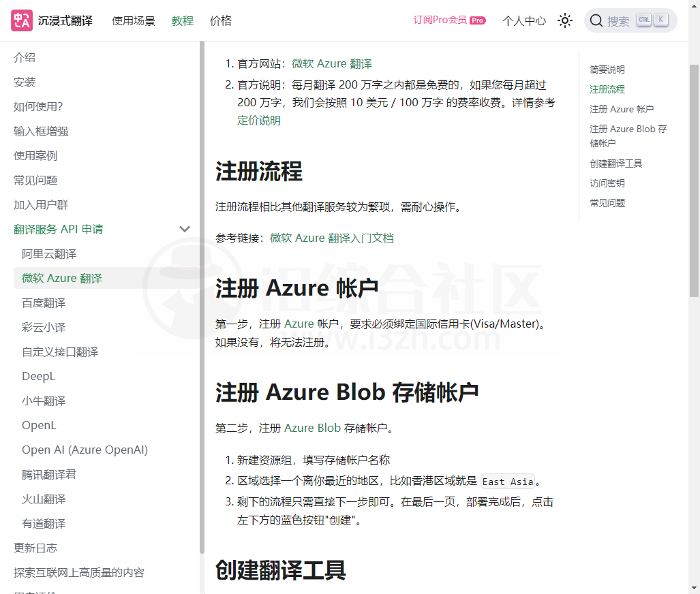Screen dimensions: 700x594
Task: Open the 使用场景 nav item
Action: tap(133, 20)
